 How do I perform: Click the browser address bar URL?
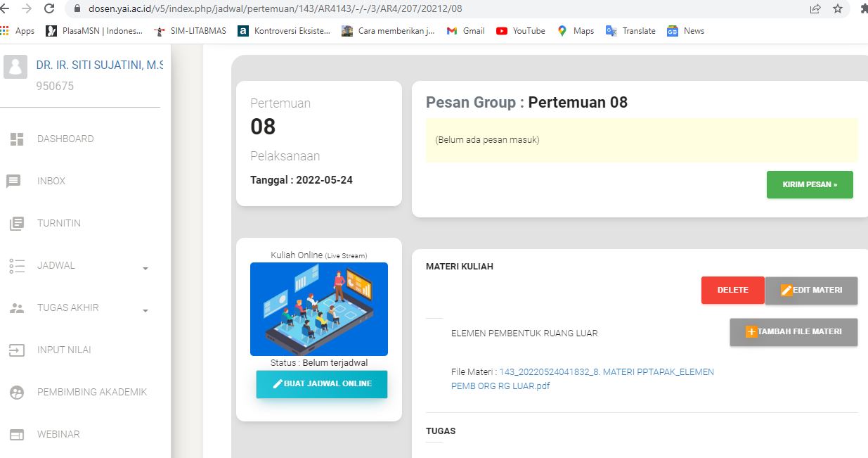275,9
